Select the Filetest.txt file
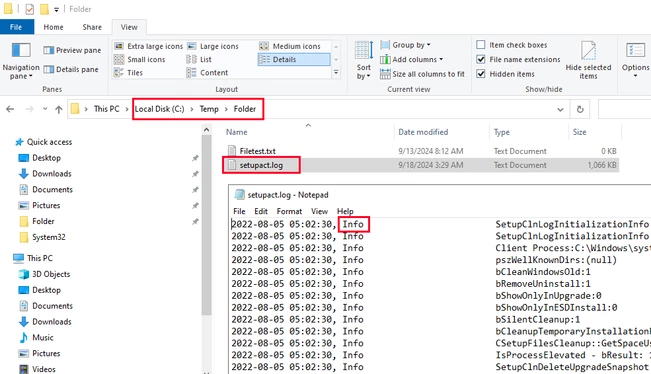 coord(421,151)
